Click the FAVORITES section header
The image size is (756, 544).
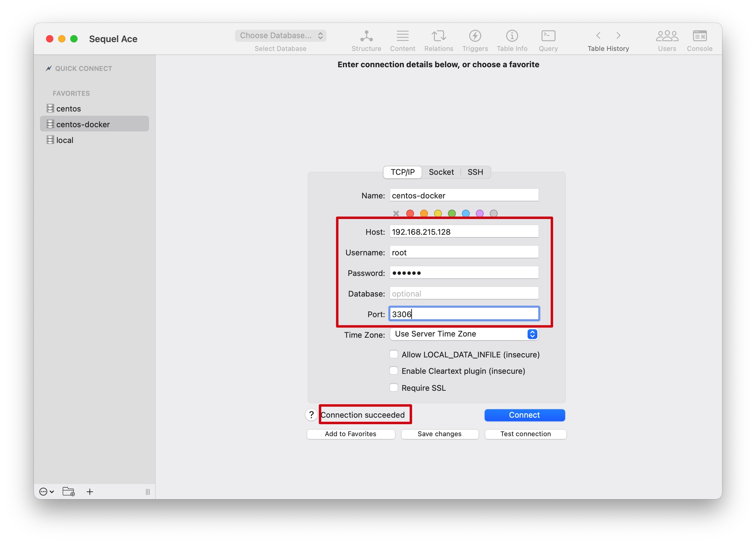[x=71, y=93]
